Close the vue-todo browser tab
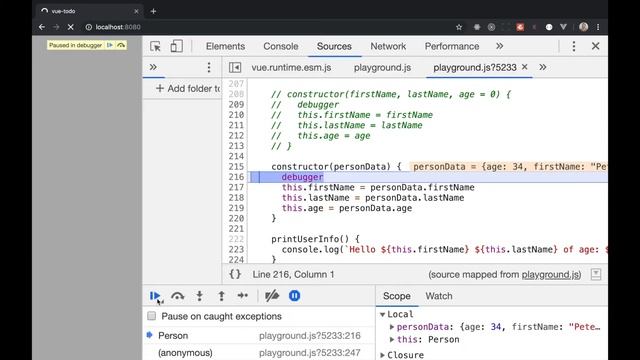Viewport: 640px width, 360px height. coord(136,11)
